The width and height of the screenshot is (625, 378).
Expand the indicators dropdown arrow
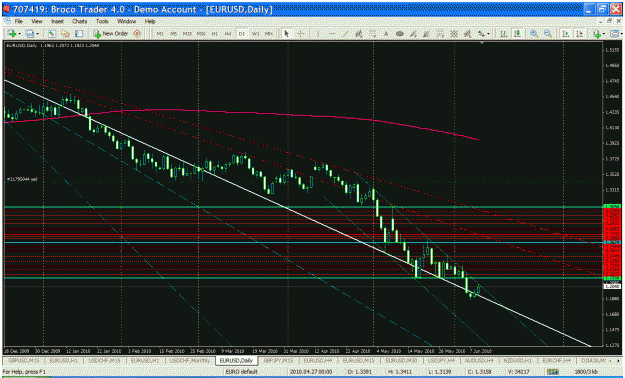coord(604,34)
